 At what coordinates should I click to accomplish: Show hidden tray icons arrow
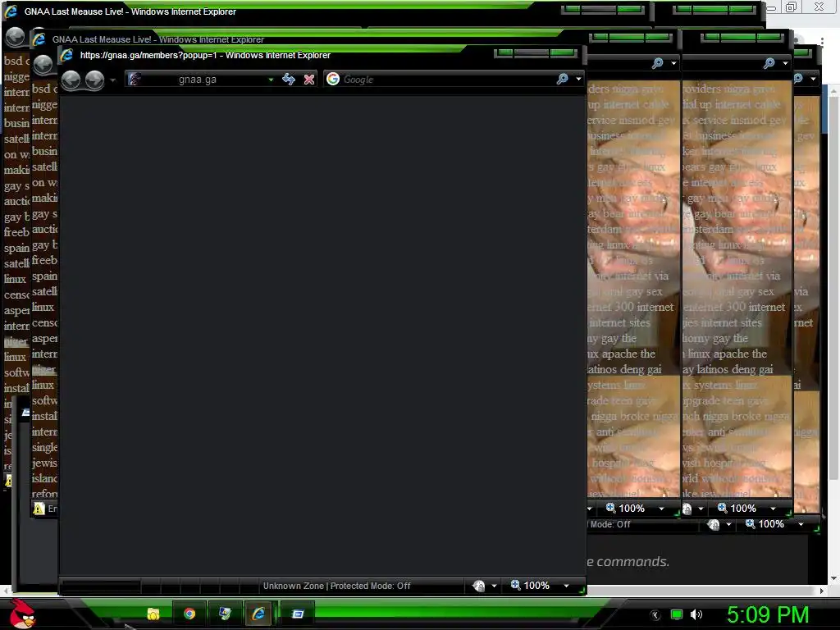tap(655, 615)
